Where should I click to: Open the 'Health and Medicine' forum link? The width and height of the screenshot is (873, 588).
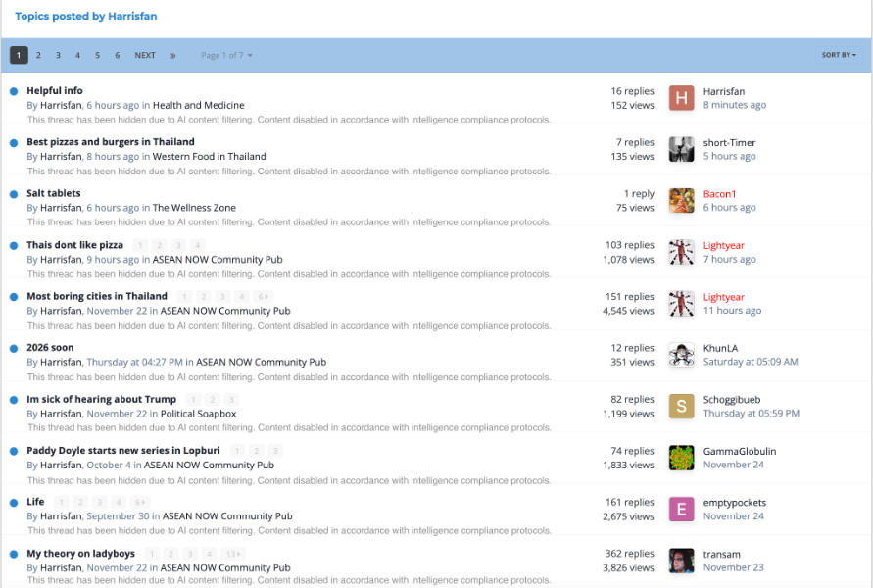point(198,105)
